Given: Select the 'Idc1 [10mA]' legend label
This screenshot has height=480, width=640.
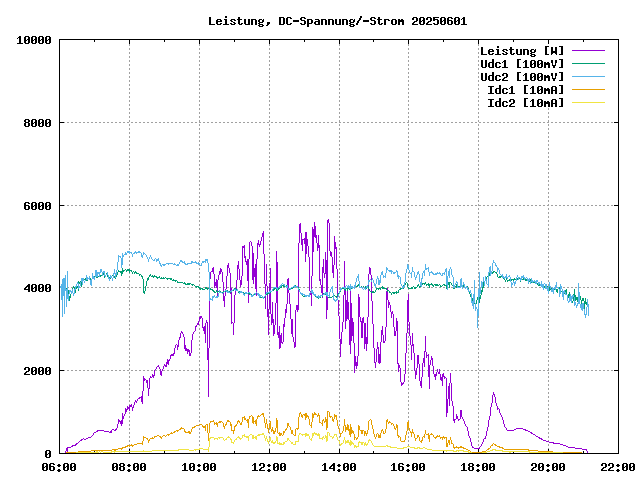Looking at the screenshot, I should click(x=525, y=90).
